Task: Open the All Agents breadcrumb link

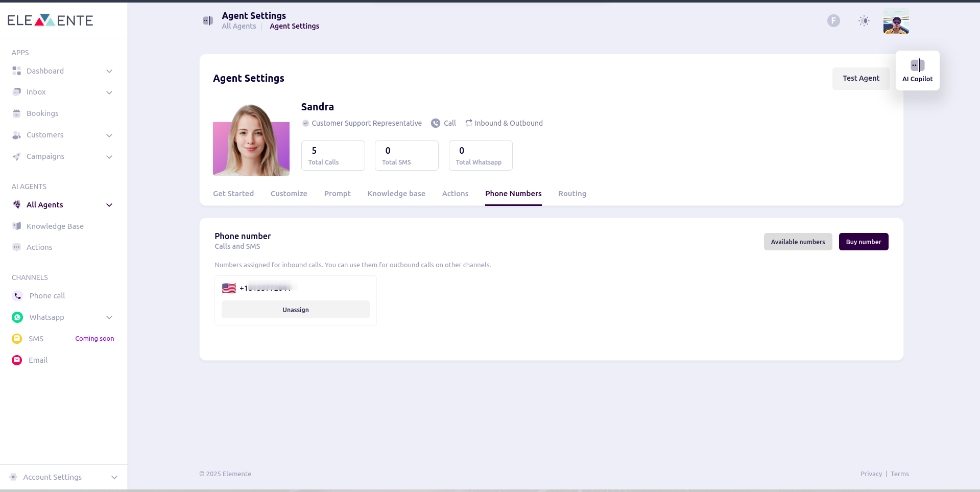Action: point(239,26)
